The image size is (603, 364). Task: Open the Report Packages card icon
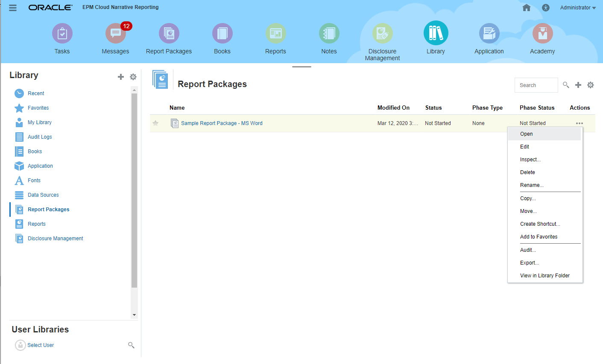click(169, 33)
